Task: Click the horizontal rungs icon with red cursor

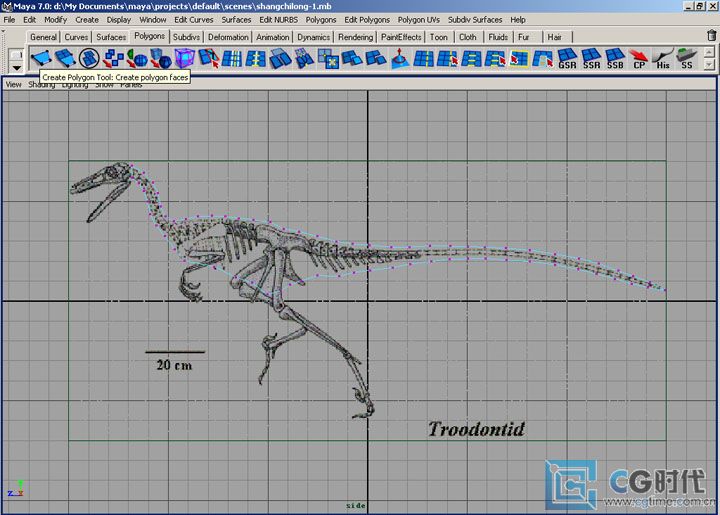Action: [x=495, y=58]
